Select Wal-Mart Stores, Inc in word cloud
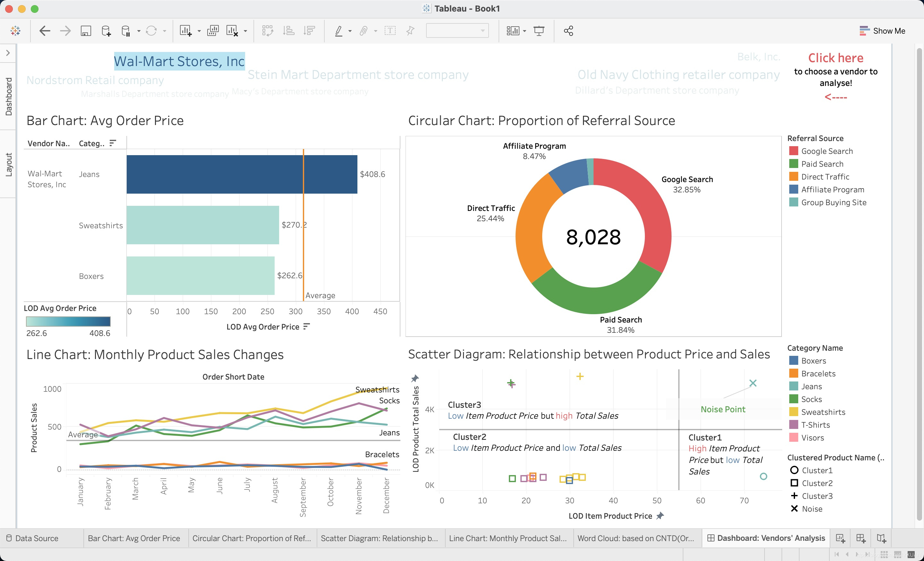 click(179, 61)
